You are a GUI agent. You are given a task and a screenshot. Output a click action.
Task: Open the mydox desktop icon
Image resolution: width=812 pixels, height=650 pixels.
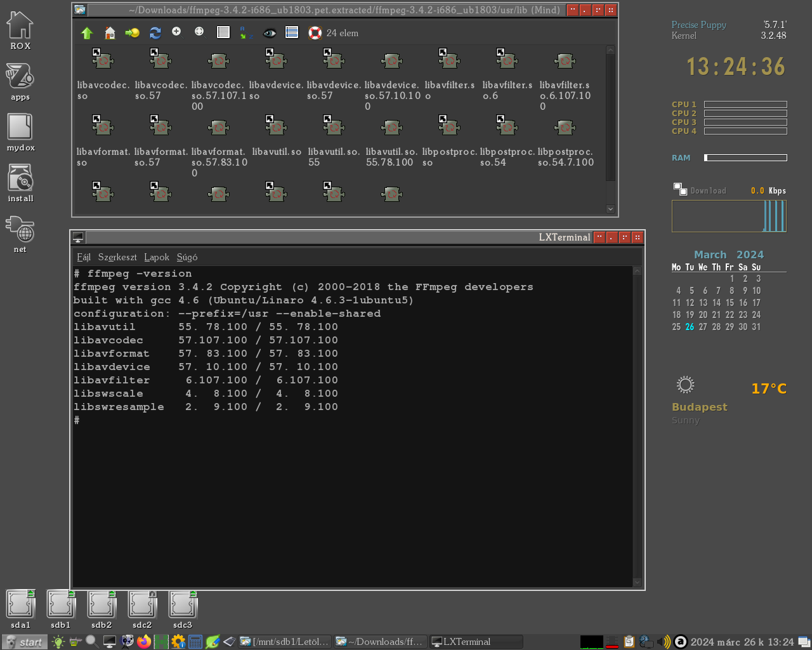(x=20, y=133)
